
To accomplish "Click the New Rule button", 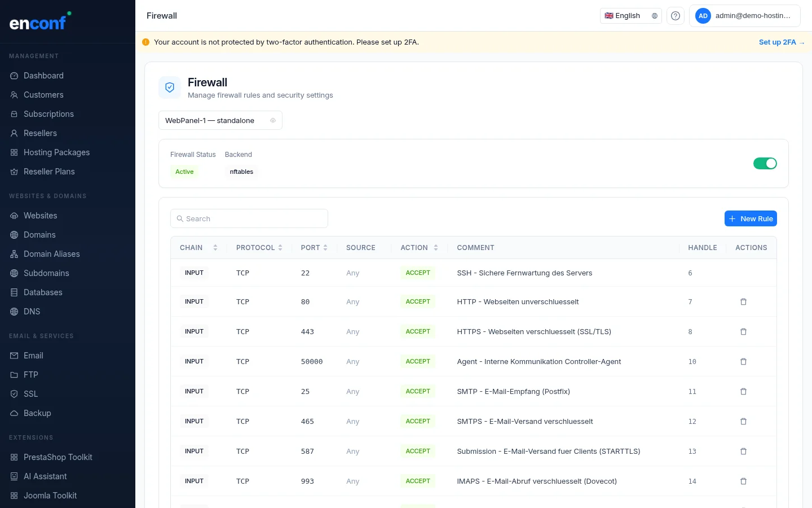I will pyautogui.click(x=751, y=218).
